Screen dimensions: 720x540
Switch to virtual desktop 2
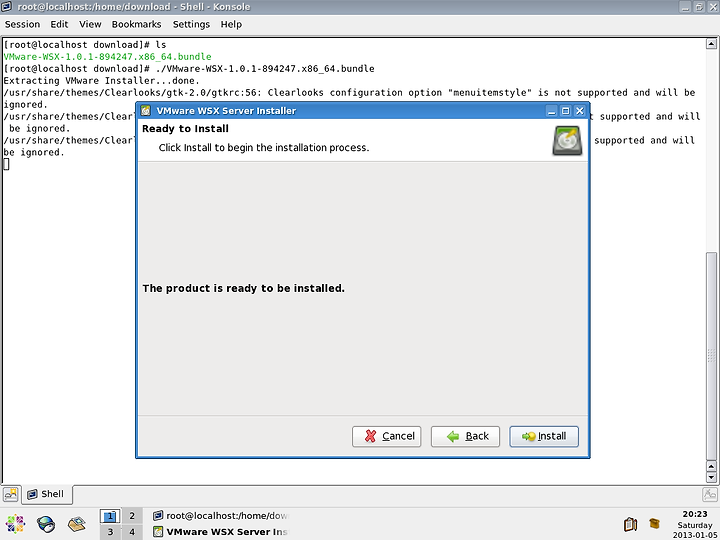(132, 516)
